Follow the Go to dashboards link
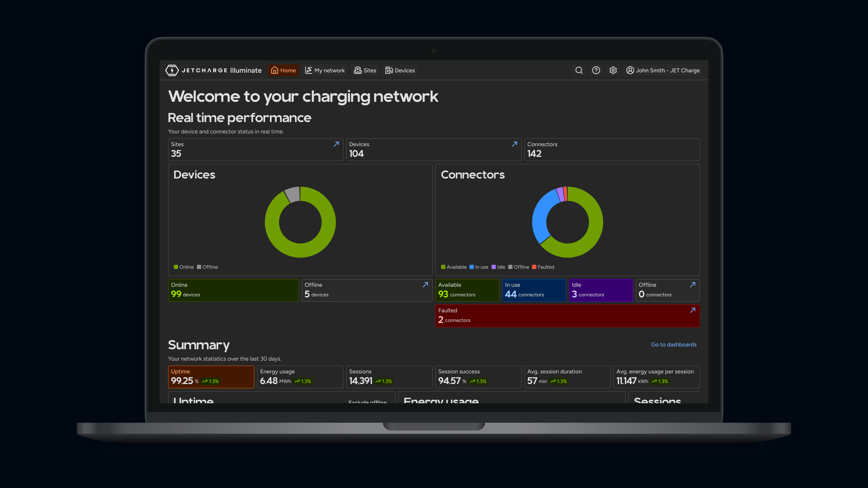868x488 pixels. coord(674,345)
